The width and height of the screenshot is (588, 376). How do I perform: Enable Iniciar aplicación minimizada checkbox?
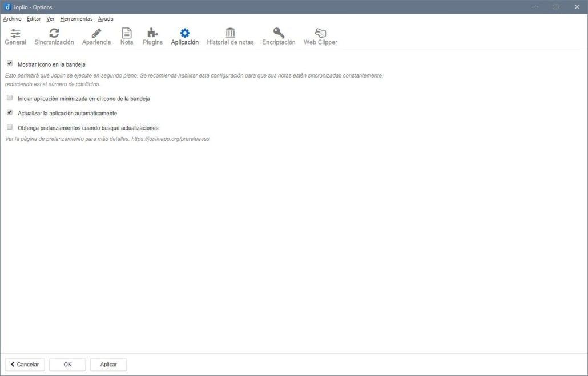10,98
